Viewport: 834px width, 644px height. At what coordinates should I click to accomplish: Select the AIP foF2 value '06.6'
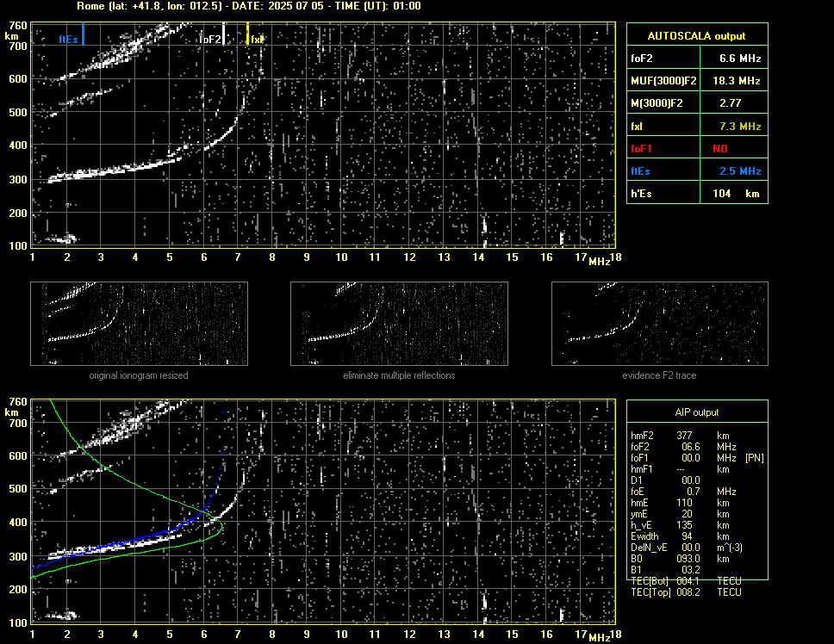pos(690,447)
